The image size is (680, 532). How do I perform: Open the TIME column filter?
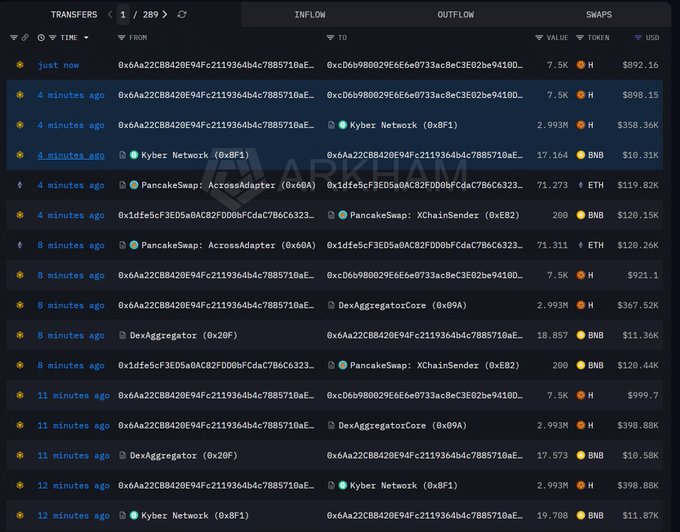[x=52, y=38]
